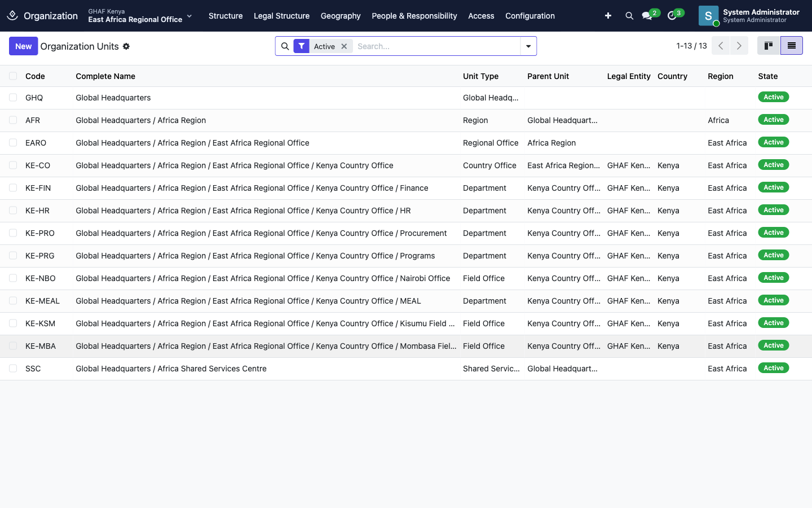812x508 pixels.
Task: Click the Active badge in KE-FIN row
Action: pos(774,187)
